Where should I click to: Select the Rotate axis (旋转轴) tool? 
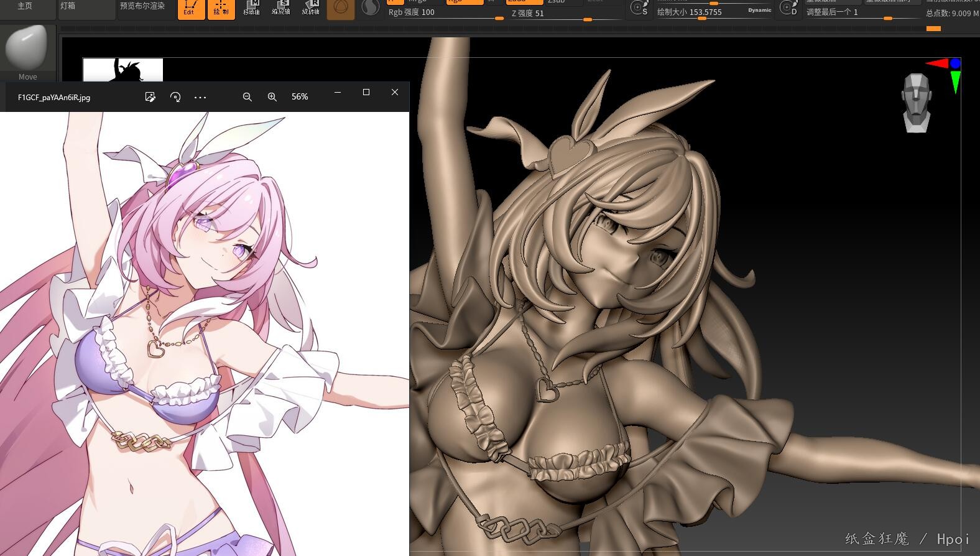310,7
